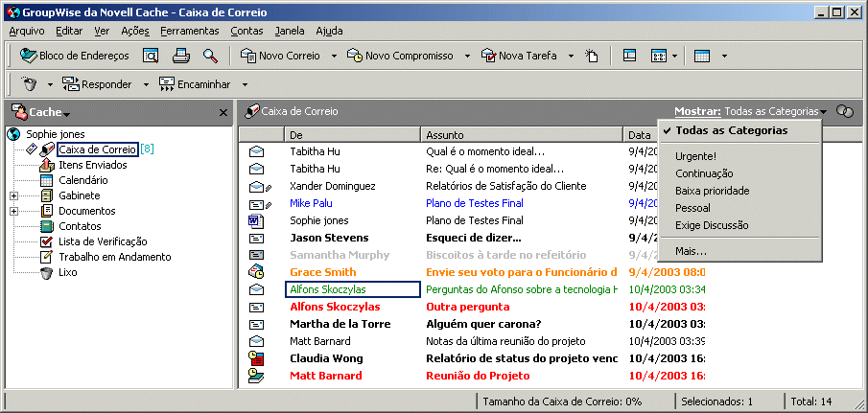Click the properties preview icon beside Bloco de Endereços
The height and width of the screenshot is (413, 868).
point(151,56)
